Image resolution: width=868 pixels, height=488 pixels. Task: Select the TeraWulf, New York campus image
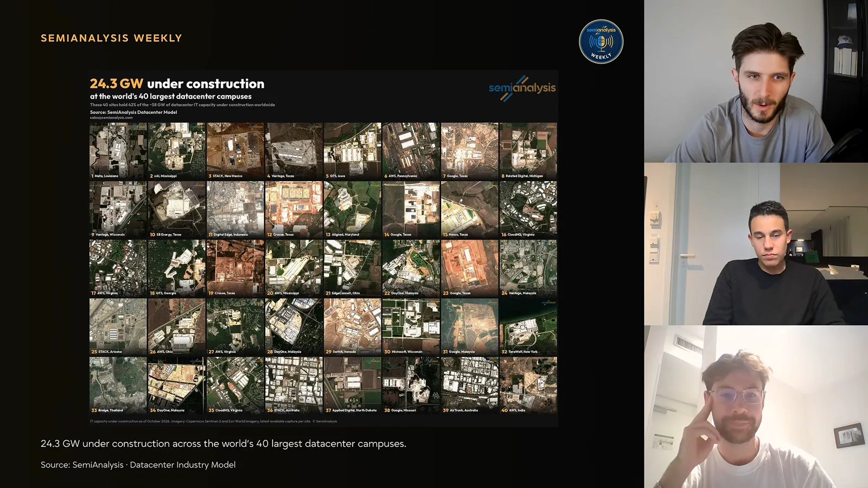(x=528, y=326)
